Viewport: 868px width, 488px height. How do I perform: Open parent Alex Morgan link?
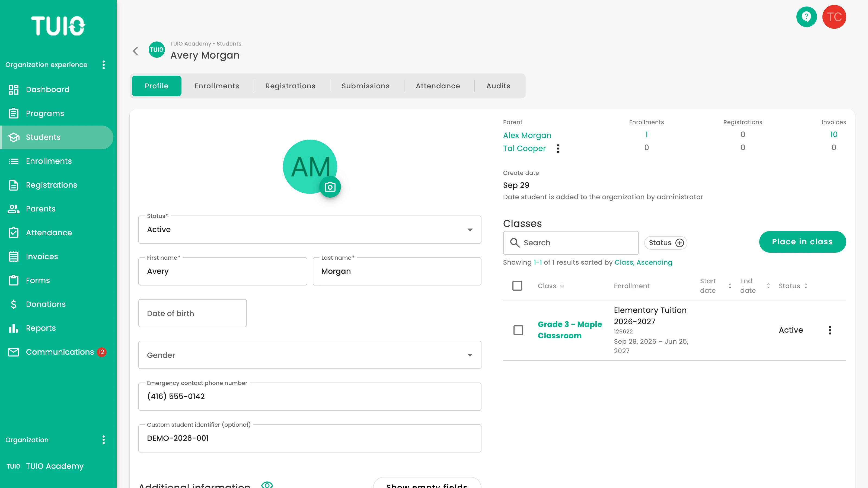(x=527, y=135)
